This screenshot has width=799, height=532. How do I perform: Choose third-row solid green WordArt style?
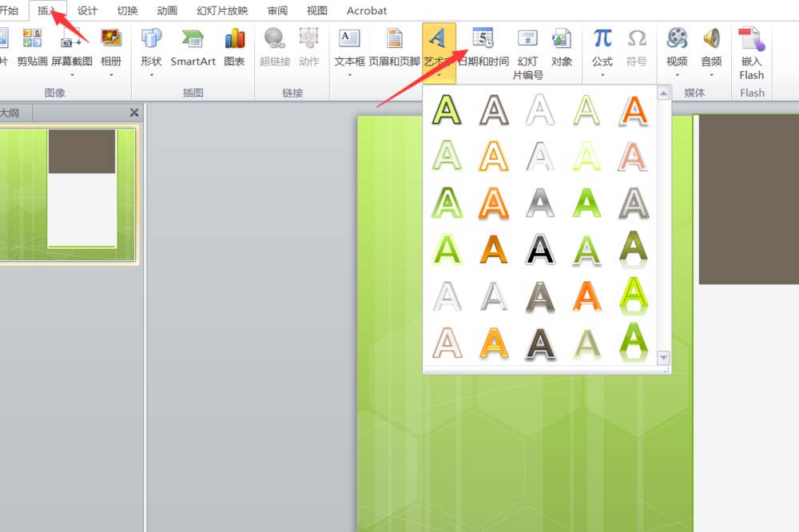pos(586,203)
